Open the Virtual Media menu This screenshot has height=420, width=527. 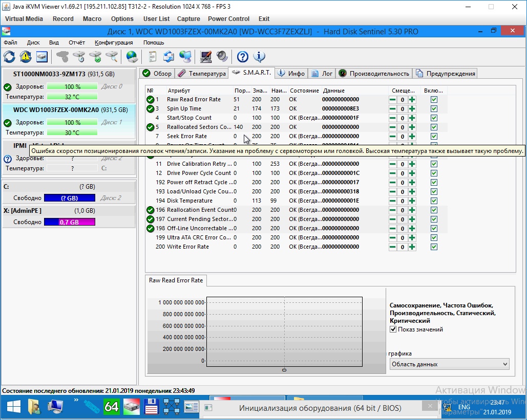click(24, 19)
